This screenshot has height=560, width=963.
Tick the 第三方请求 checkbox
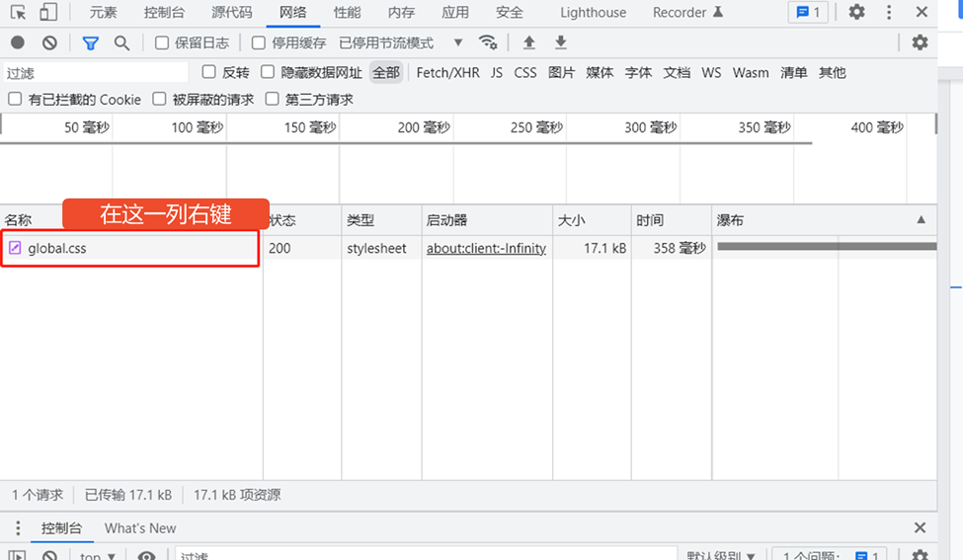point(272,99)
